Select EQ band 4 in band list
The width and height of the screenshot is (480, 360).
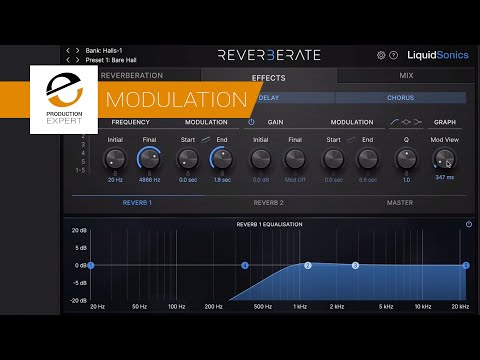click(83, 153)
